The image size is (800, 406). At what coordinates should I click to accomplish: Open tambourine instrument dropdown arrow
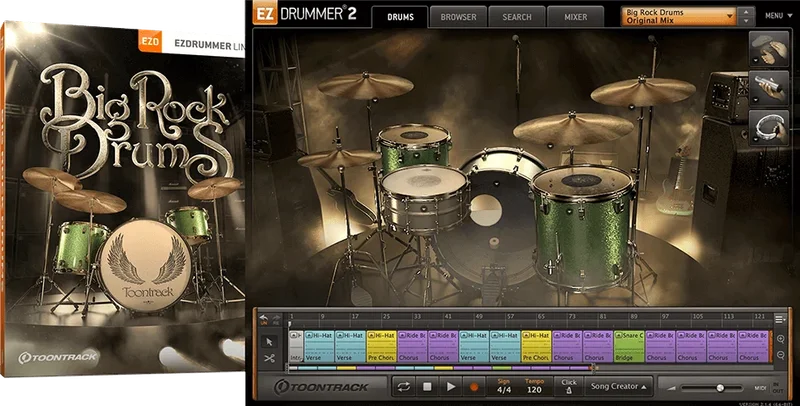[x=755, y=139]
